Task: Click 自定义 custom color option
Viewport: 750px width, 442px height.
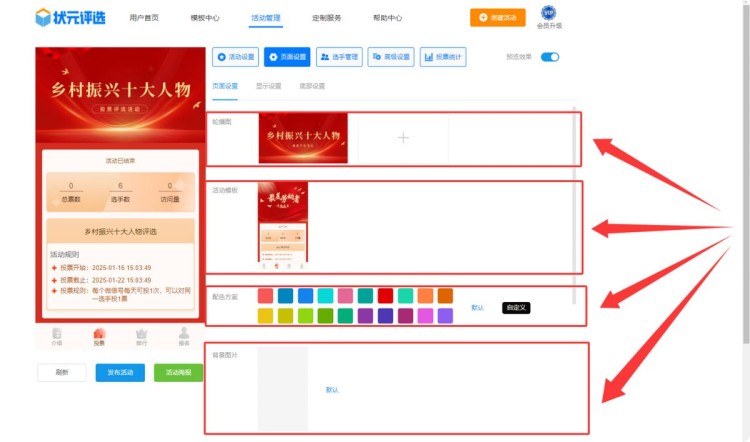Action: 515,308
